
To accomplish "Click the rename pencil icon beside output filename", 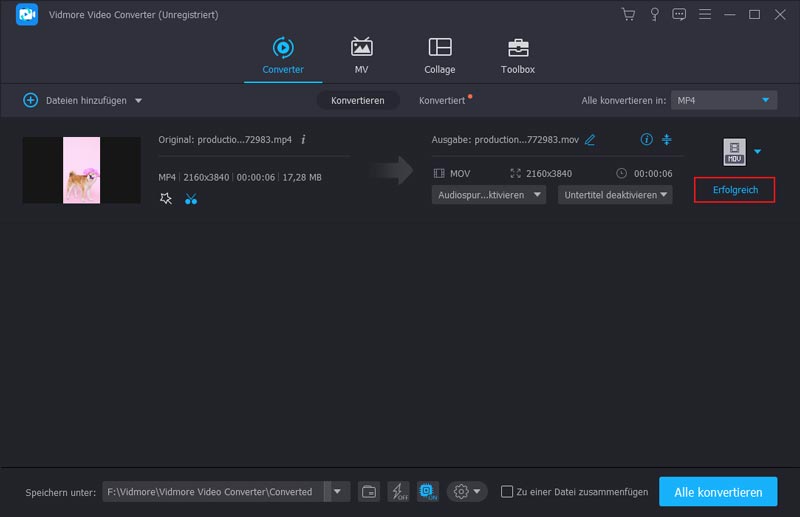I will (590, 140).
